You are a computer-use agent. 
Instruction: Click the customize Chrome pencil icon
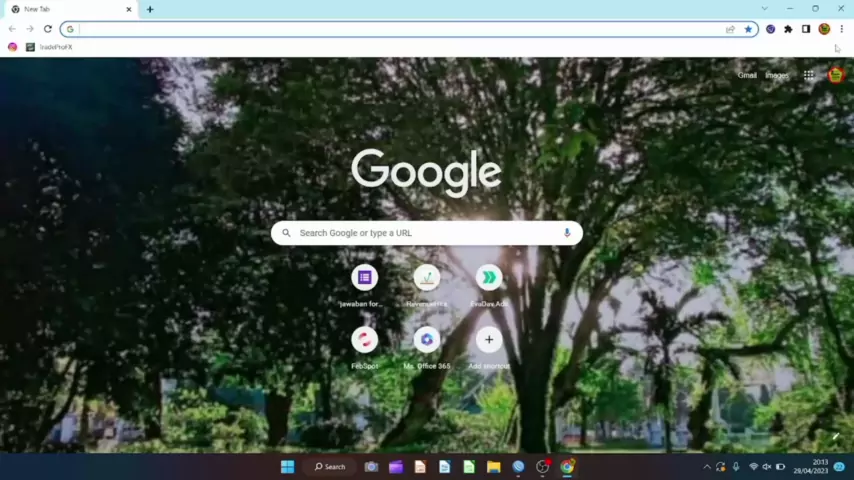point(836,436)
